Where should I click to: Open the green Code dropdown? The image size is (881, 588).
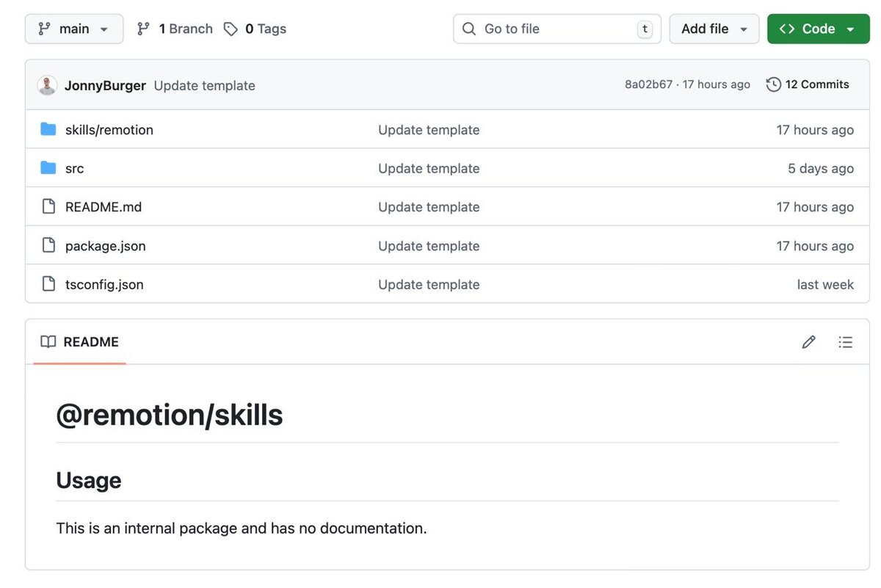click(818, 29)
